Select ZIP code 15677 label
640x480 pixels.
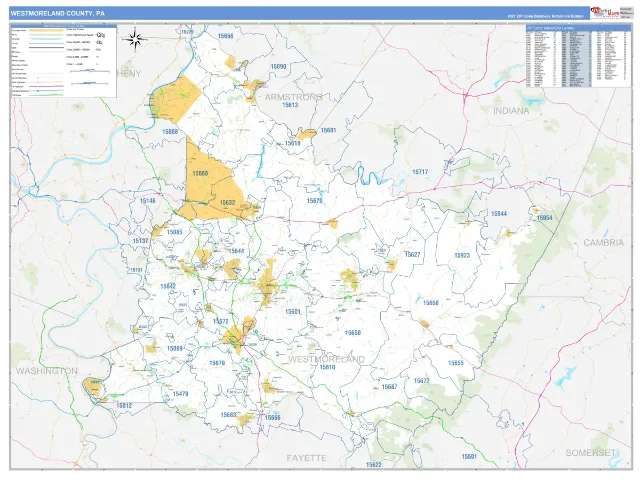tap(422, 381)
